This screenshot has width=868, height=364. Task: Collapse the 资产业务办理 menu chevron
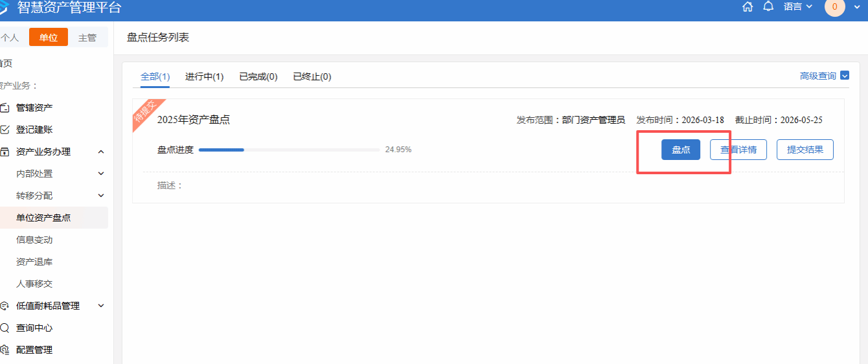[100, 152]
